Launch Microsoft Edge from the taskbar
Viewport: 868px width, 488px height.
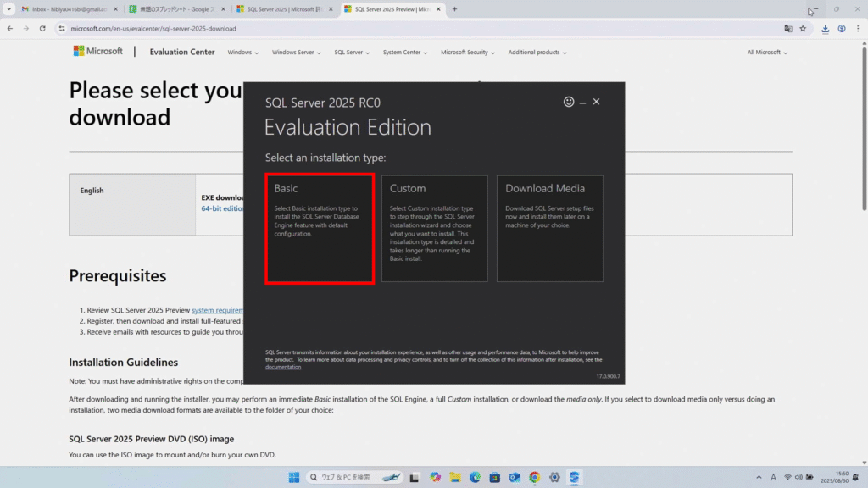click(x=475, y=477)
